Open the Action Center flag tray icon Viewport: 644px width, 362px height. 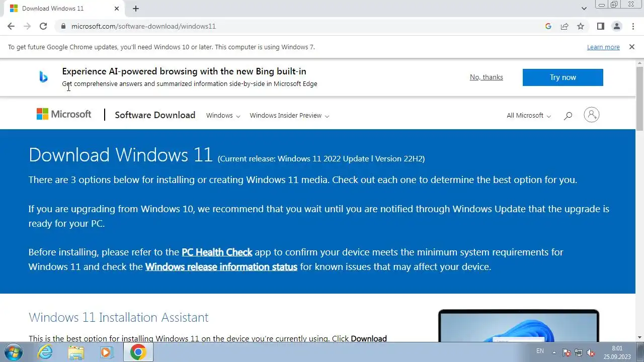566,352
